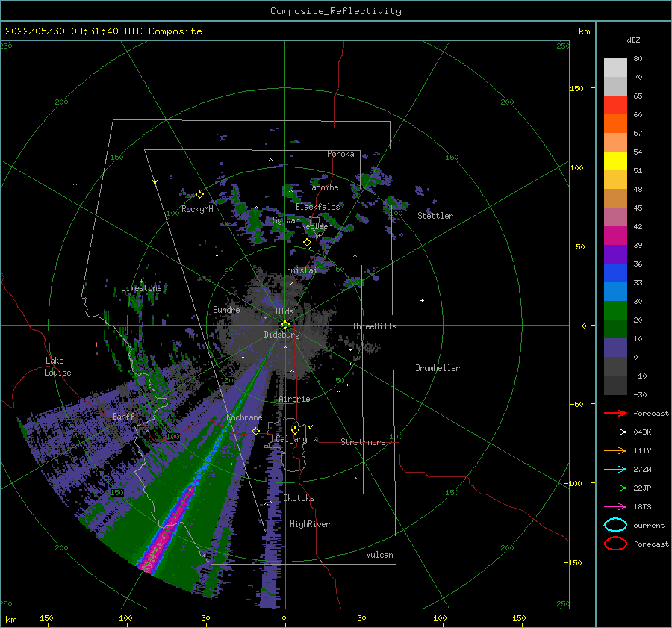Click the ThreeHills label
Screen dimensions: 672x628
coord(374,326)
